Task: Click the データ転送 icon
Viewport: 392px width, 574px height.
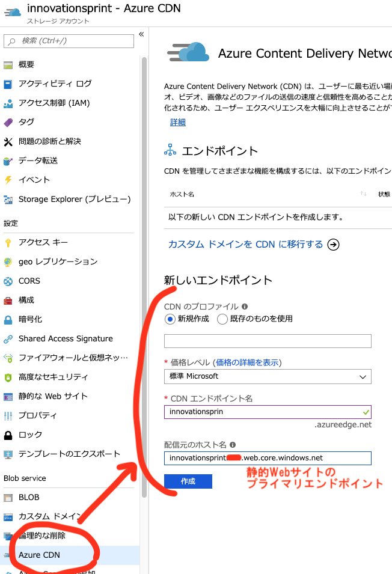Action: coord(8,161)
